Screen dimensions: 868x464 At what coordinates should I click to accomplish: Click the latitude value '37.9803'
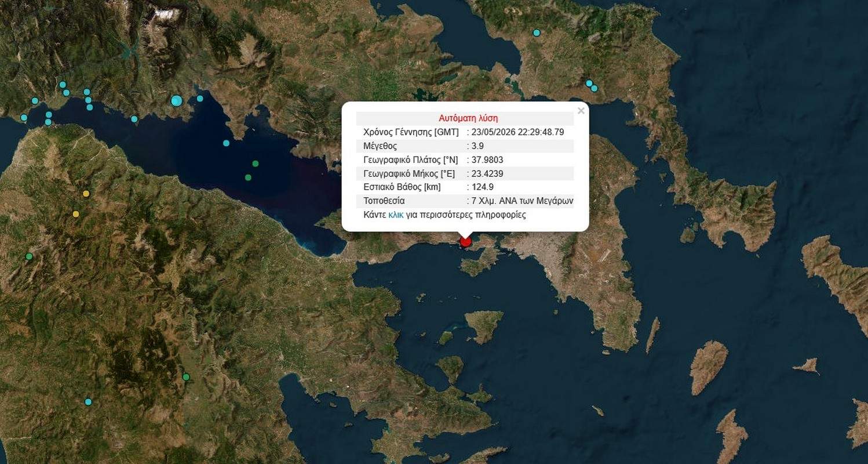coord(487,159)
